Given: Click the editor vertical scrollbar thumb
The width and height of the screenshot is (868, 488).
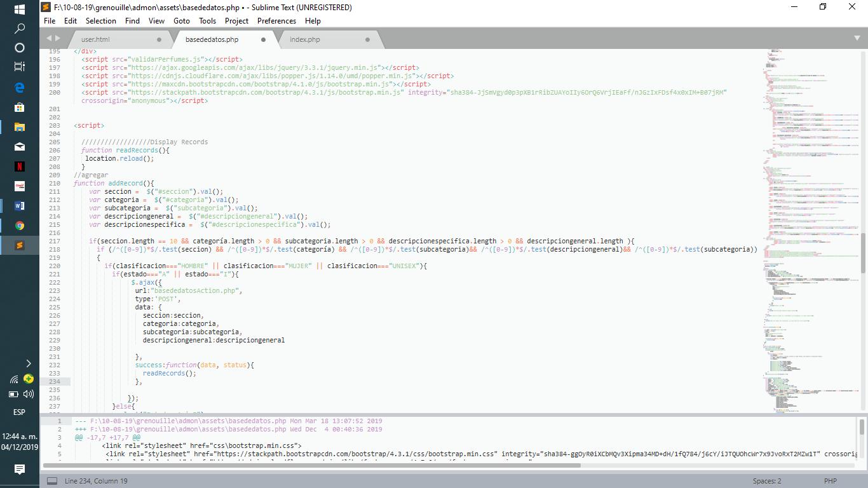Looking at the screenshot, I should 863,253.
